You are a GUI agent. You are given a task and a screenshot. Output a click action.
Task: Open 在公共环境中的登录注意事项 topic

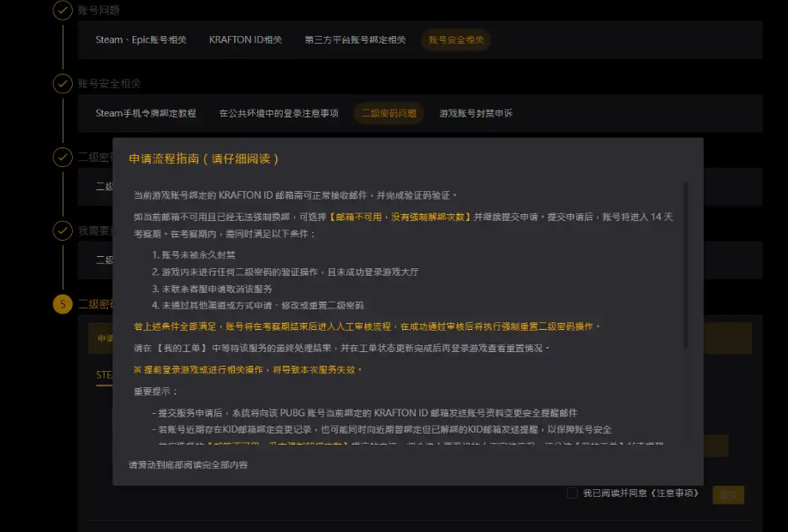pos(278,114)
